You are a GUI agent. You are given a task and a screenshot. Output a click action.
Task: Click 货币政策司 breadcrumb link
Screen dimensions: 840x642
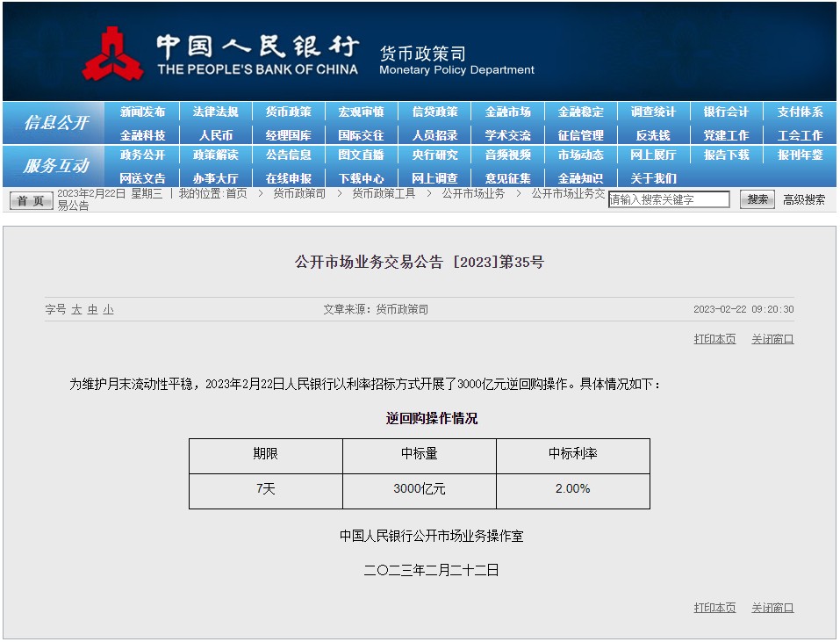point(299,193)
